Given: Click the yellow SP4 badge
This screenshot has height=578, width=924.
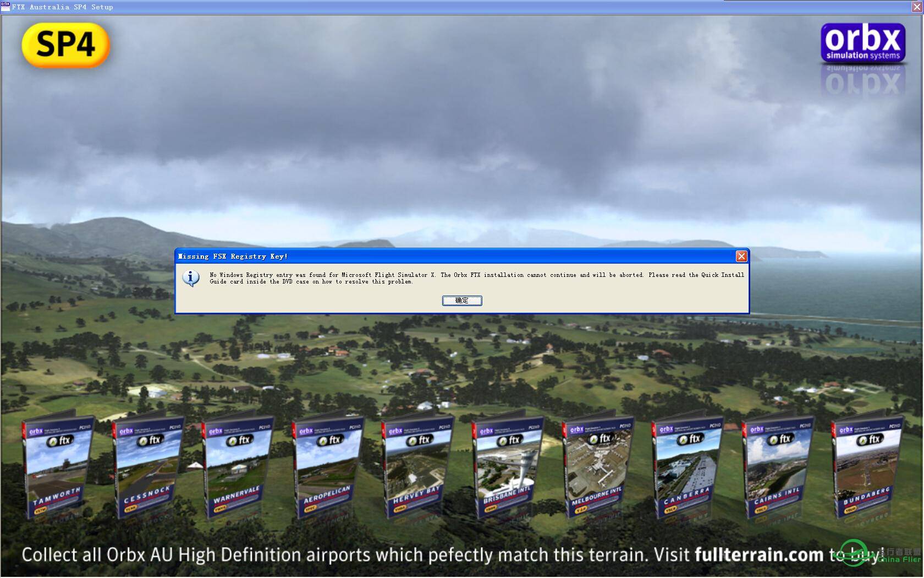Looking at the screenshot, I should click(66, 45).
